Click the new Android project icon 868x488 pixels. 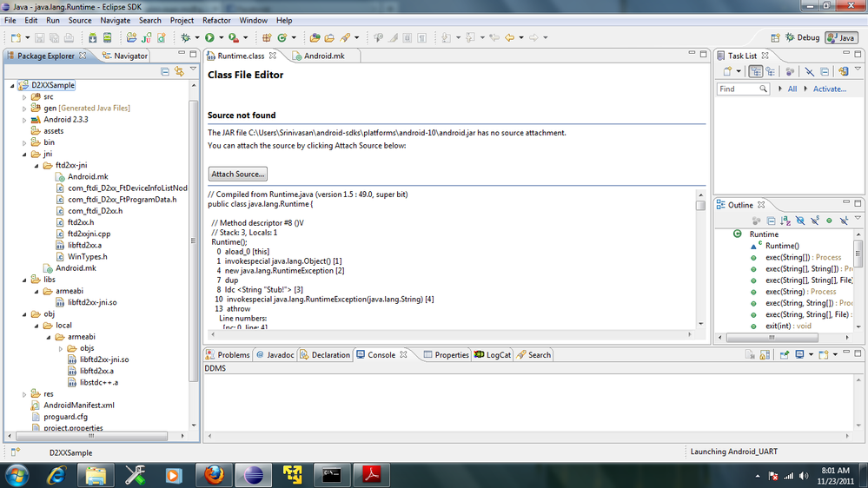tap(131, 37)
